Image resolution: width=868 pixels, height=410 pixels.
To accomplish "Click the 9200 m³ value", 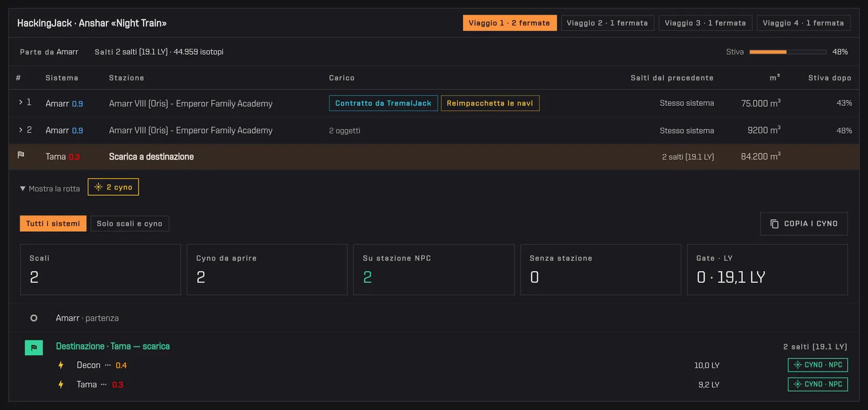I will click(x=764, y=130).
